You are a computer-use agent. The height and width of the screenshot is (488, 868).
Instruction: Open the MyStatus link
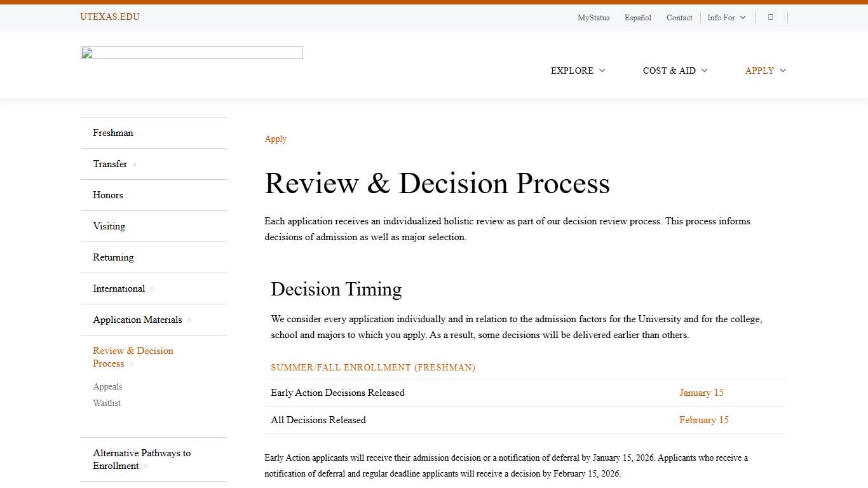(x=593, y=18)
